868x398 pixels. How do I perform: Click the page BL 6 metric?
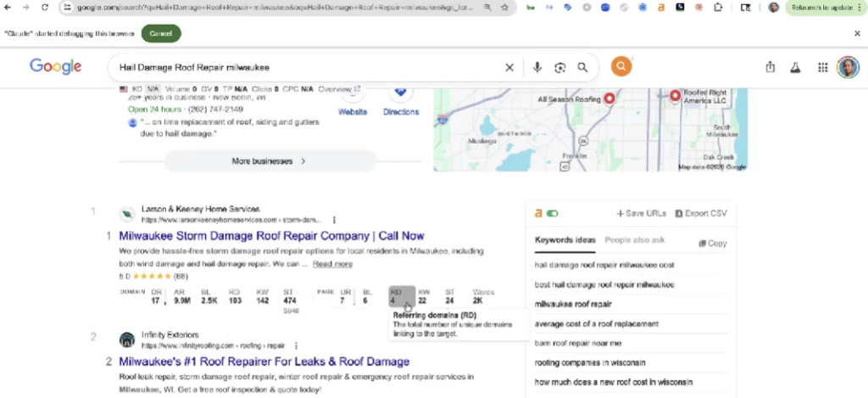(367, 296)
